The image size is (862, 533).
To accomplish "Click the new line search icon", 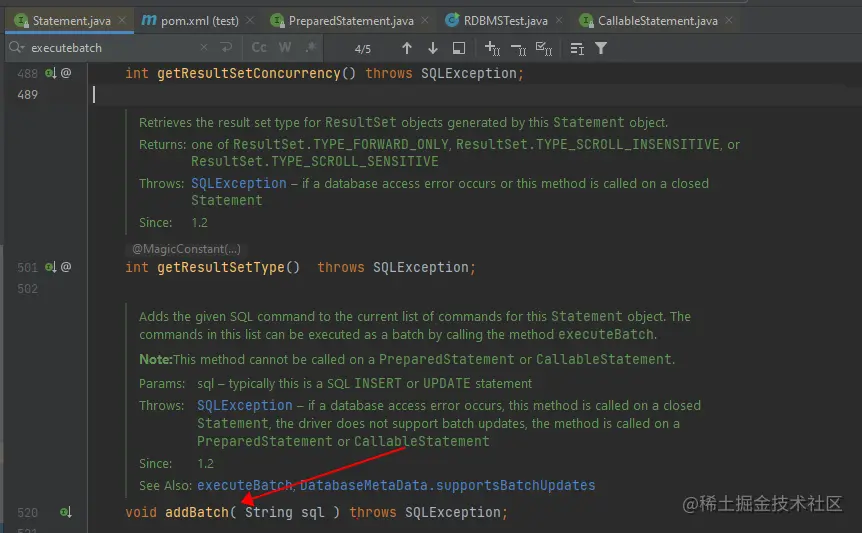I will pos(226,48).
